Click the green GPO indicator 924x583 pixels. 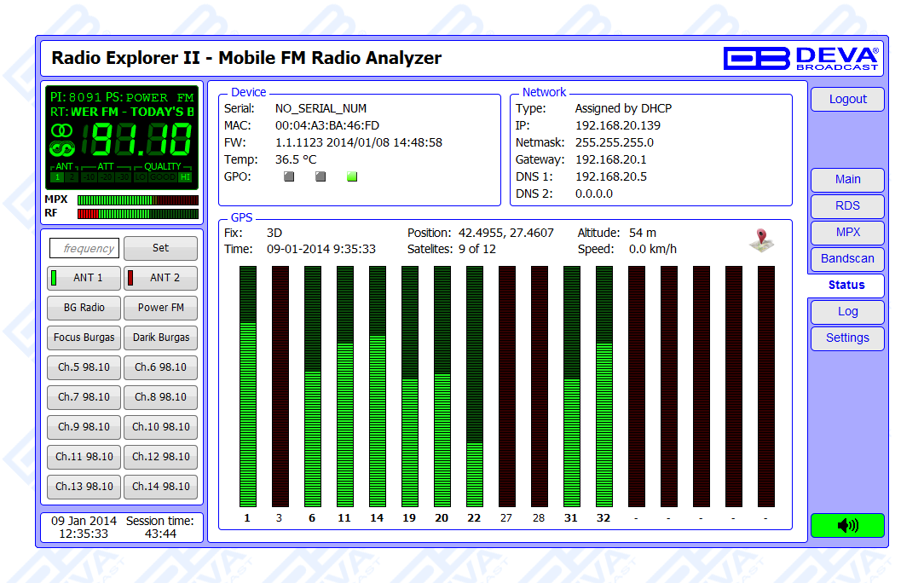(352, 177)
